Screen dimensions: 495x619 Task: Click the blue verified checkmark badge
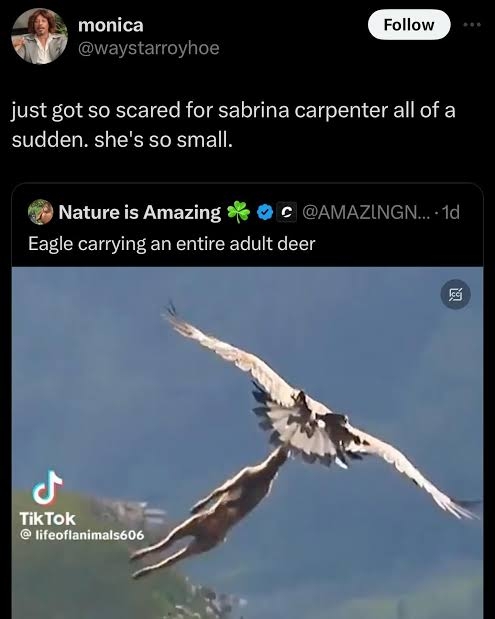click(264, 212)
